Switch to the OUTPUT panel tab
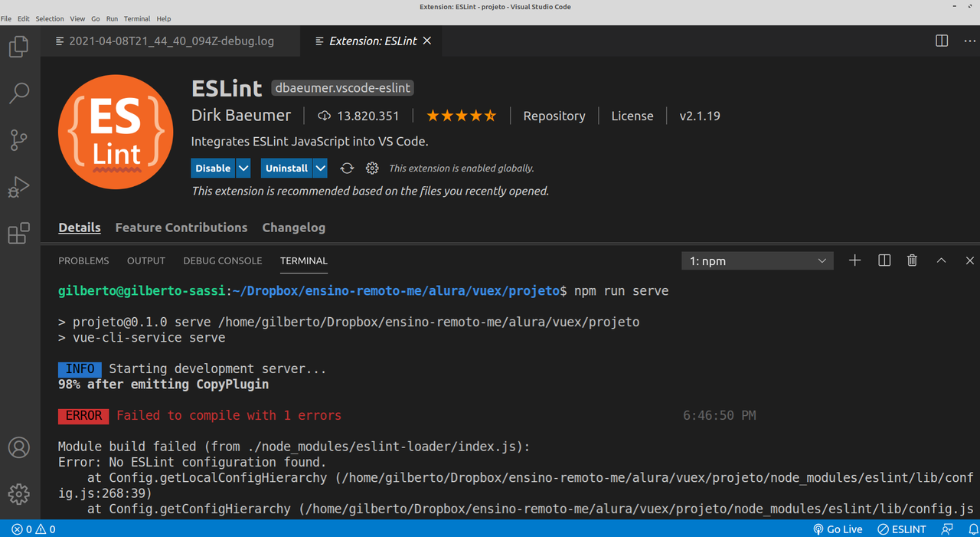The width and height of the screenshot is (980, 537). pos(146,260)
